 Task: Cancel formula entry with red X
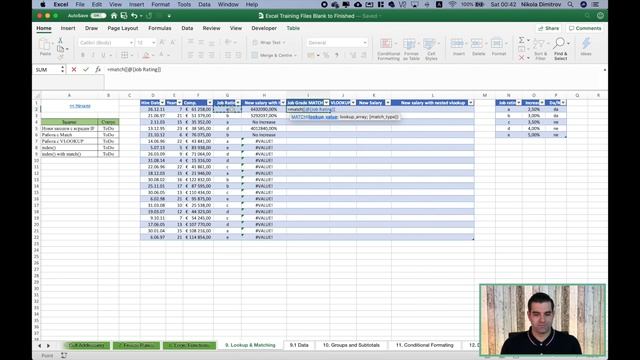point(74,70)
